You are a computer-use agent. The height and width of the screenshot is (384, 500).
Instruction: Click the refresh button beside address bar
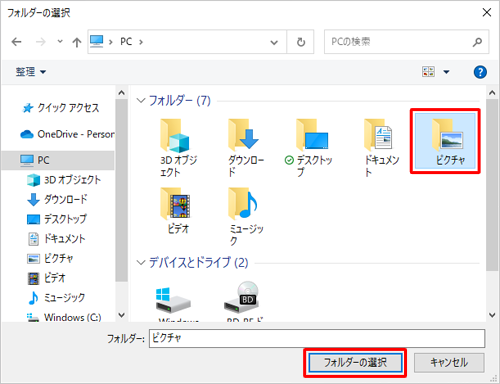301,42
